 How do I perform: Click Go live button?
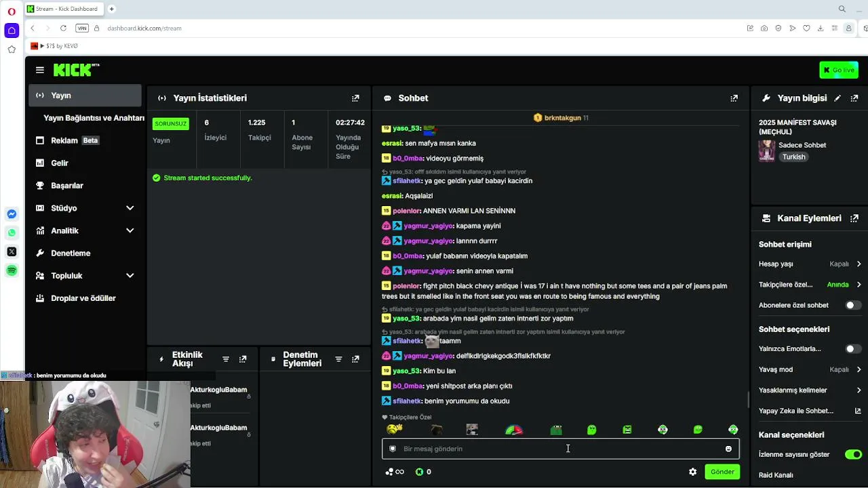click(x=839, y=70)
